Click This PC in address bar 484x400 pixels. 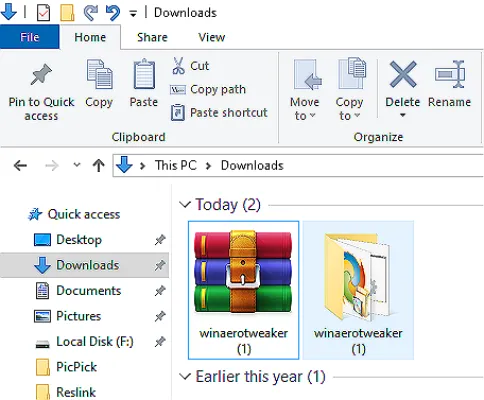[176, 165]
